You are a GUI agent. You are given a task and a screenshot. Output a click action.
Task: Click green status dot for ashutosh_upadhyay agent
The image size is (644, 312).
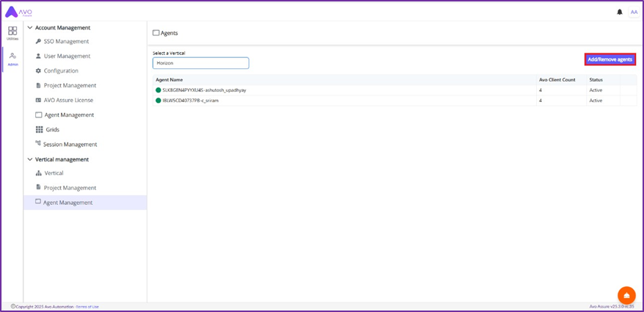click(x=158, y=90)
